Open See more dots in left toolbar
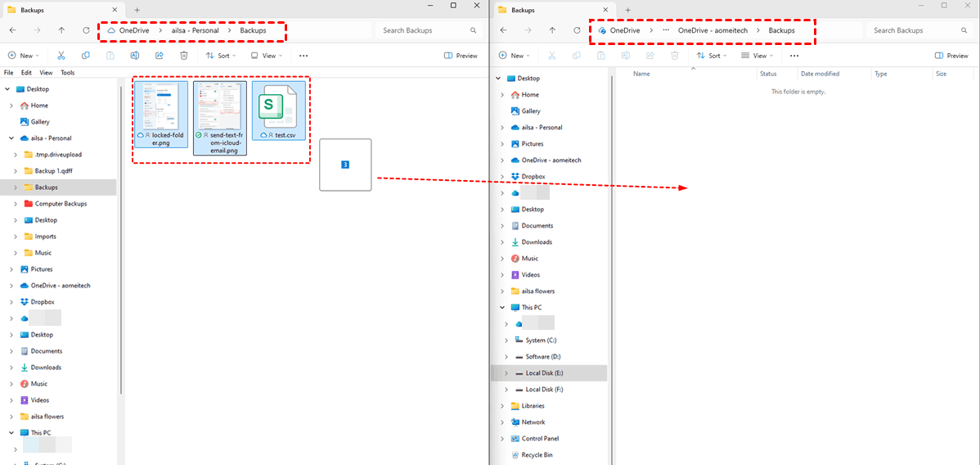The width and height of the screenshot is (980, 465). click(303, 56)
